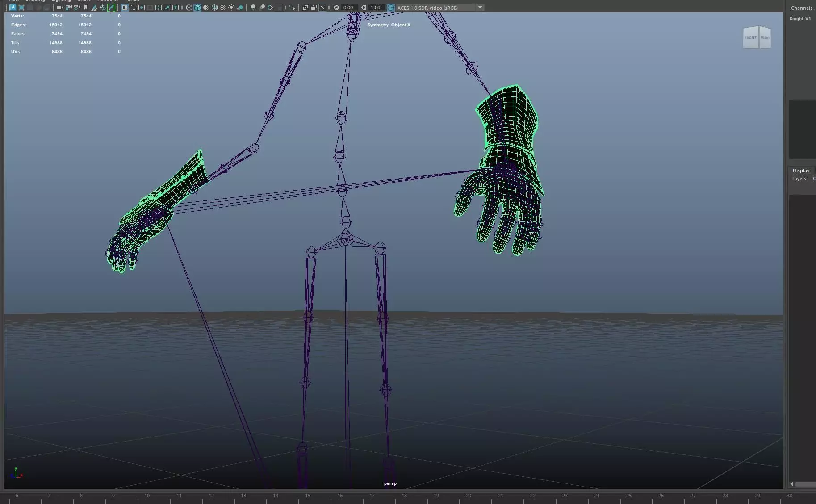Toggle the Safe Action display

click(x=167, y=8)
